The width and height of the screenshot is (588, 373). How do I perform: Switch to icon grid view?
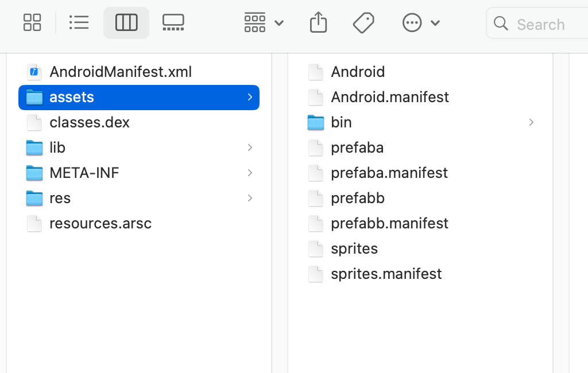click(x=32, y=23)
